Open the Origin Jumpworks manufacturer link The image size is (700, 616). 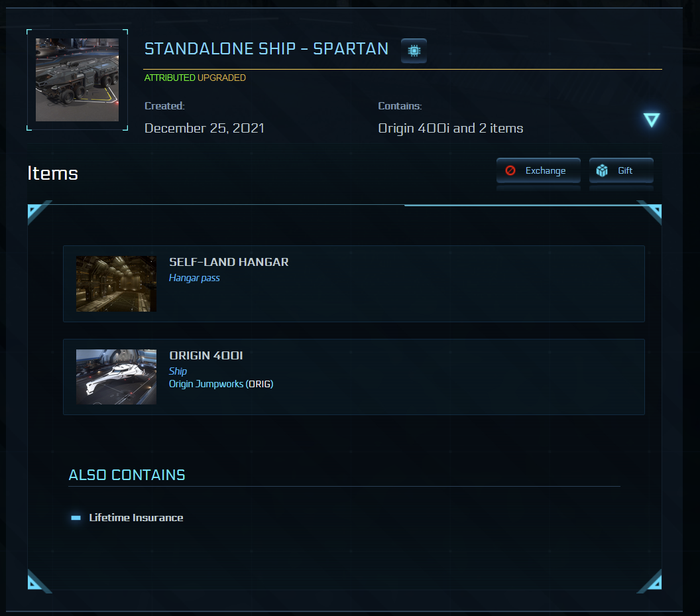[x=206, y=384]
